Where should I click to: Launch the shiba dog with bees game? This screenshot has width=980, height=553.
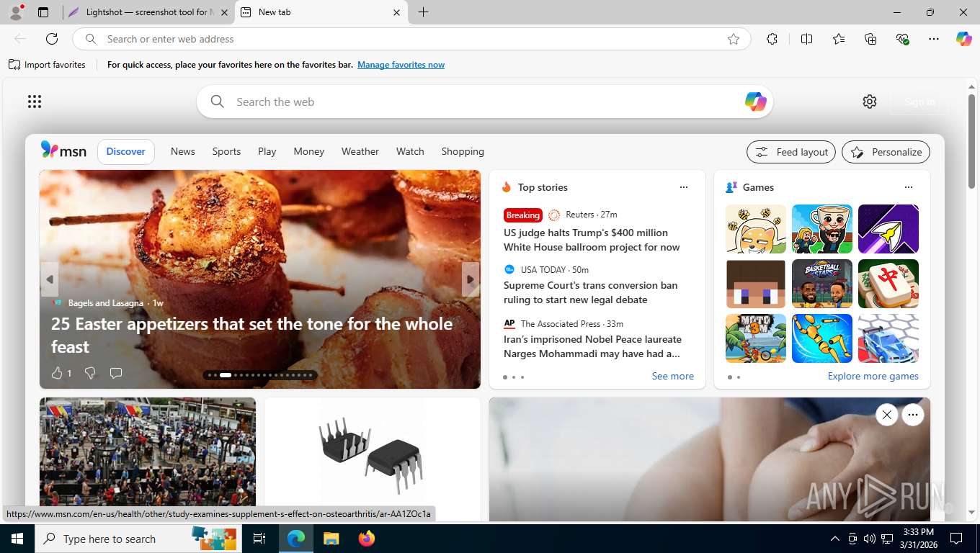click(x=756, y=229)
